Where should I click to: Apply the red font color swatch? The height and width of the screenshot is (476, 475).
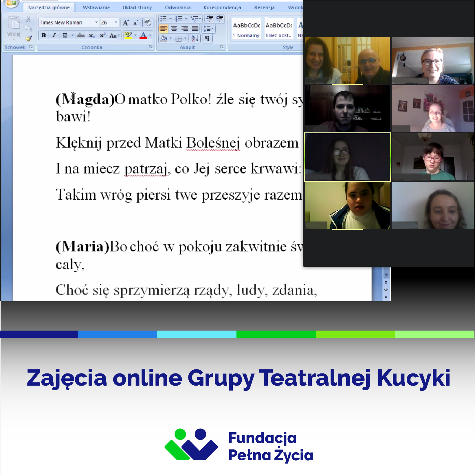point(143,36)
